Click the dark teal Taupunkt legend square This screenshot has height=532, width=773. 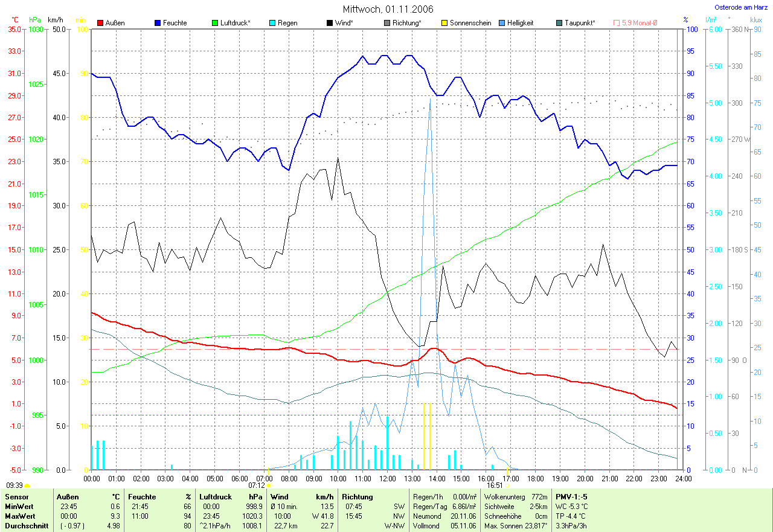click(559, 23)
